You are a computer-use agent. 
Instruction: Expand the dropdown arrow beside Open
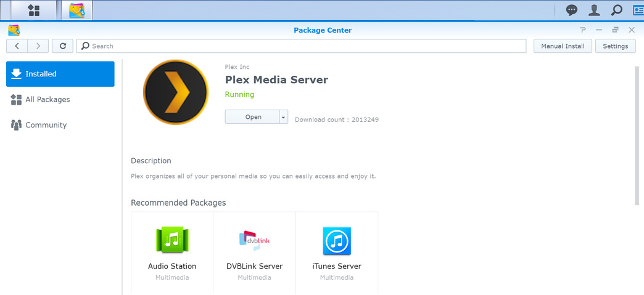[x=283, y=117]
